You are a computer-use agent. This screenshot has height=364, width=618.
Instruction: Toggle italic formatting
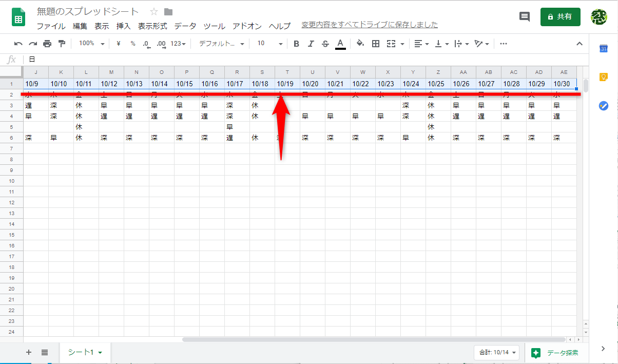[311, 44]
